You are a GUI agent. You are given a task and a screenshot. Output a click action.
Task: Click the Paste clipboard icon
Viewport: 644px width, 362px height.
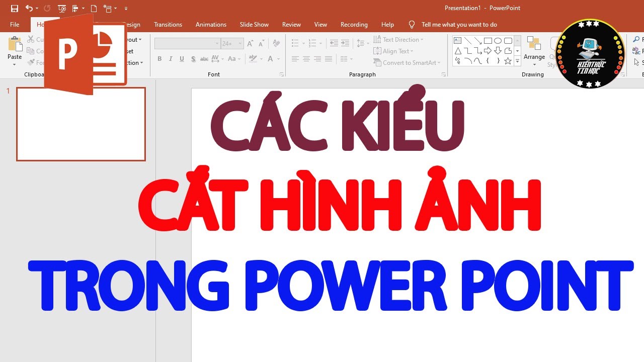click(15, 45)
